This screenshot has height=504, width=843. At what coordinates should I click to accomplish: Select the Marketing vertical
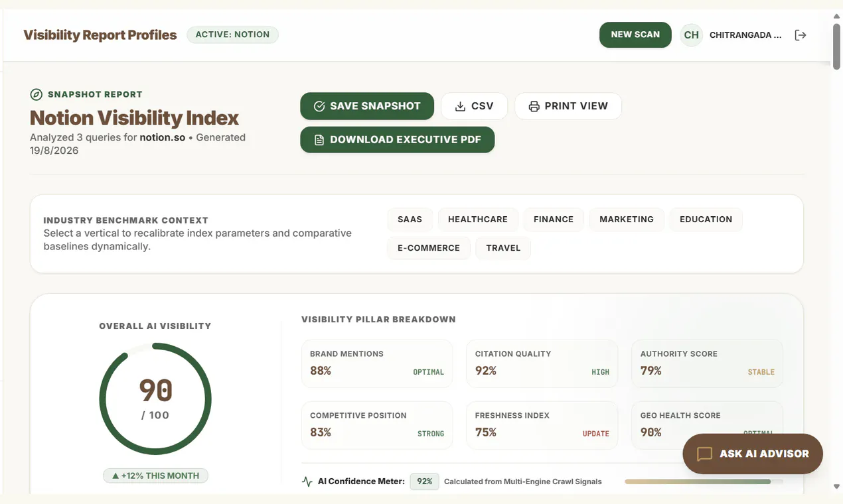point(627,220)
